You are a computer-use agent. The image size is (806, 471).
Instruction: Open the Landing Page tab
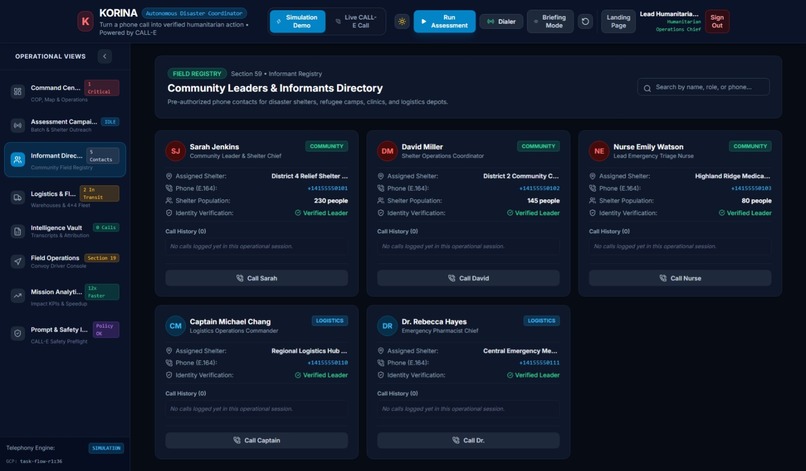point(618,22)
